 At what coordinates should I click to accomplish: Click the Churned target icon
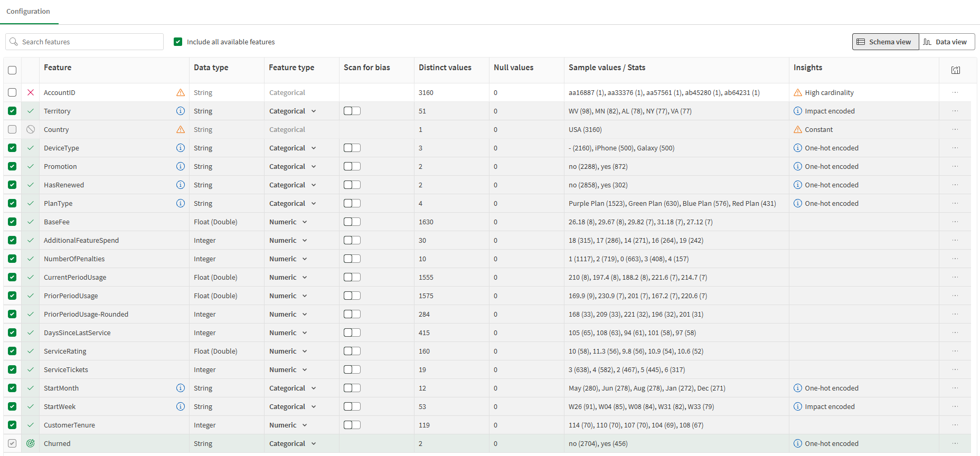tap(31, 443)
